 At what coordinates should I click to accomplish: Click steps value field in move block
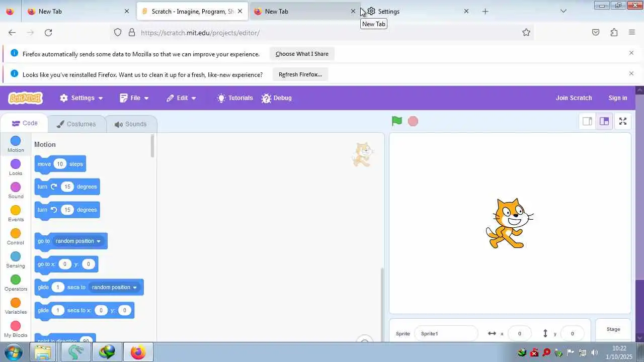(60, 164)
